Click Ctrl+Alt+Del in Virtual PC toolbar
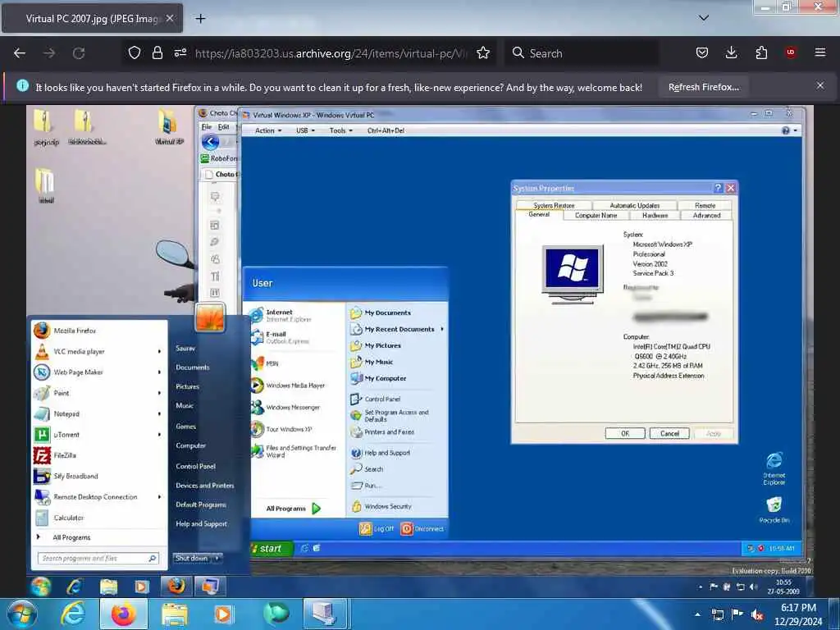 click(386, 130)
